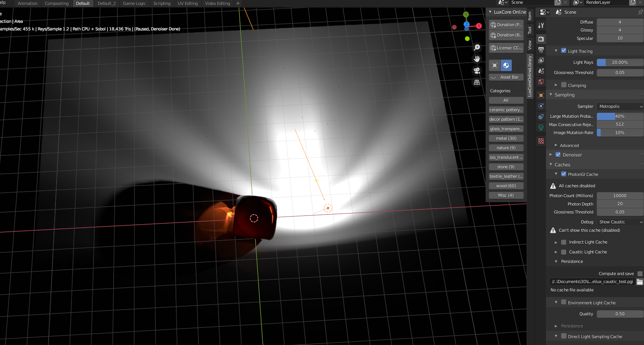Adjust the Light Rays percentage slider
This screenshot has width=644, height=345.
pyautogui.click(x=620, y=62)
